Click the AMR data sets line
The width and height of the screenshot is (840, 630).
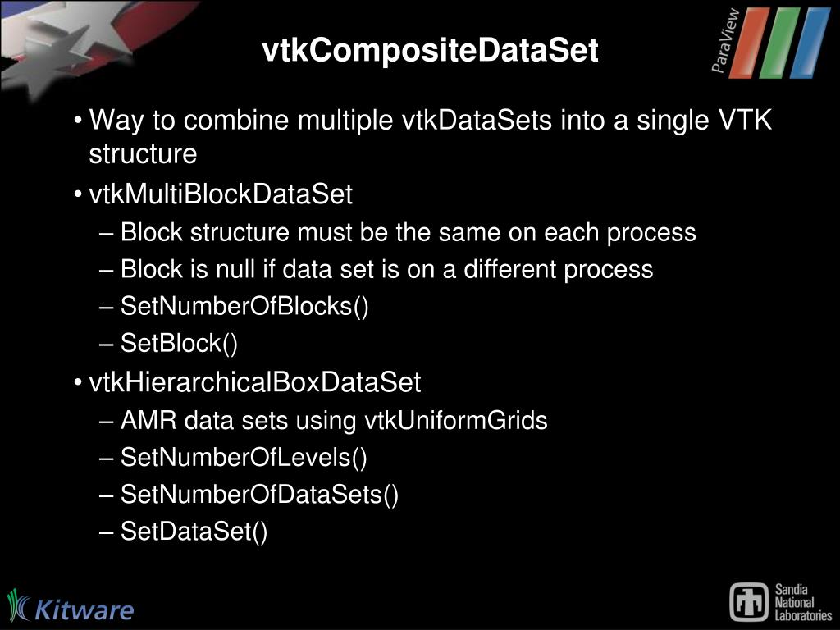click(334, 420)
